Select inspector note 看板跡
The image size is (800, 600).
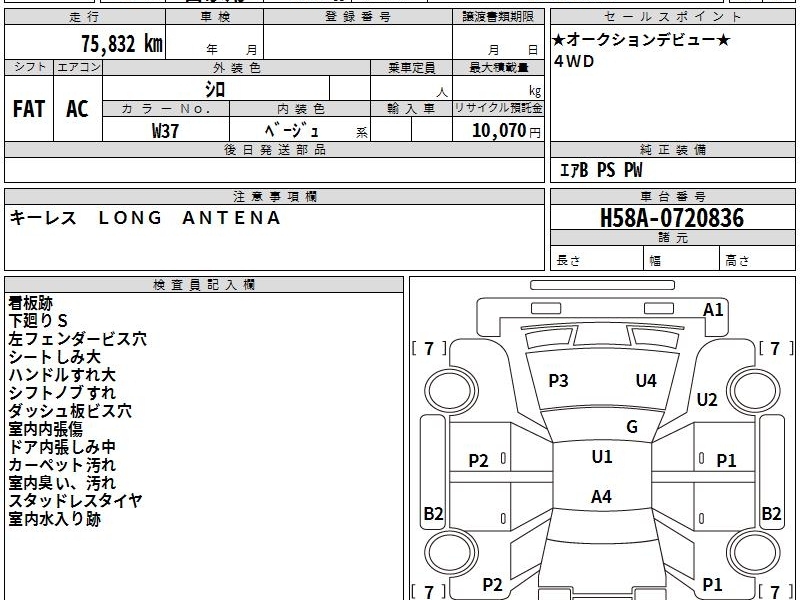31,303
